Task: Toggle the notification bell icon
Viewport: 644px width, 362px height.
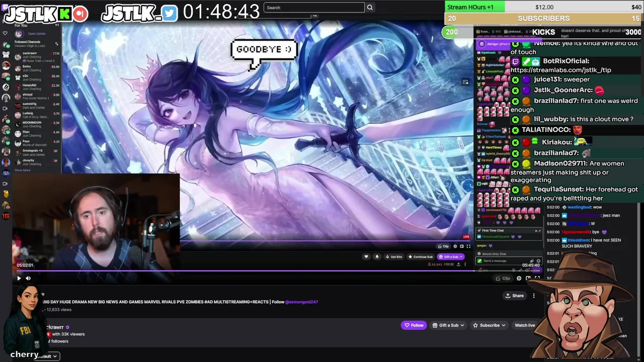Action: (377, 256)
